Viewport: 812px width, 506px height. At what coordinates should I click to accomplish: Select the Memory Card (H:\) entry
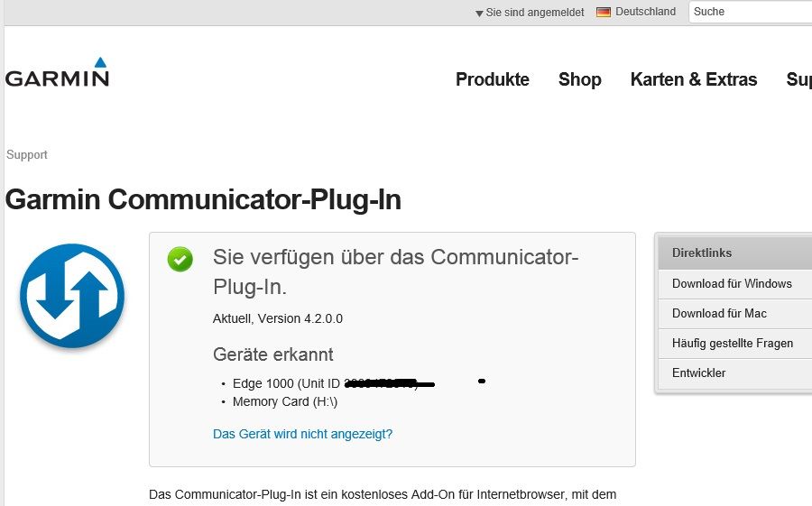[284, 401]
